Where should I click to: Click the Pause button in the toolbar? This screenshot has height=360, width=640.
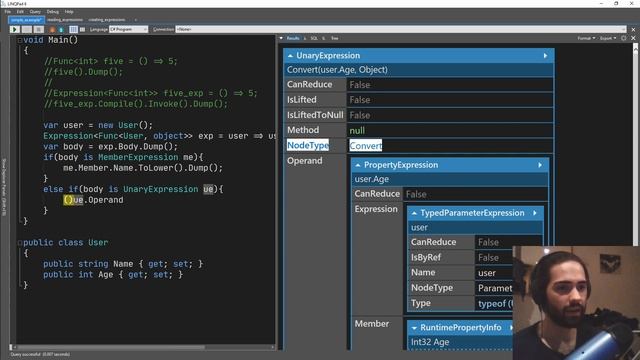[27, 29]
